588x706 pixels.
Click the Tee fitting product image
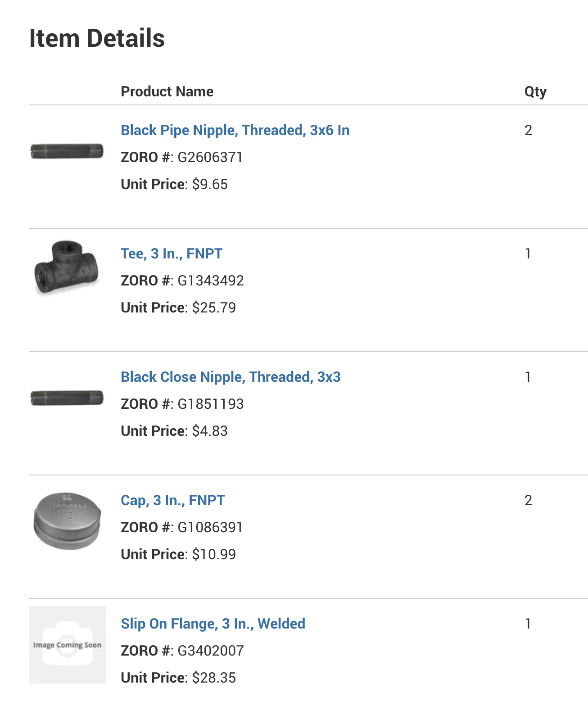pos(67,267)
